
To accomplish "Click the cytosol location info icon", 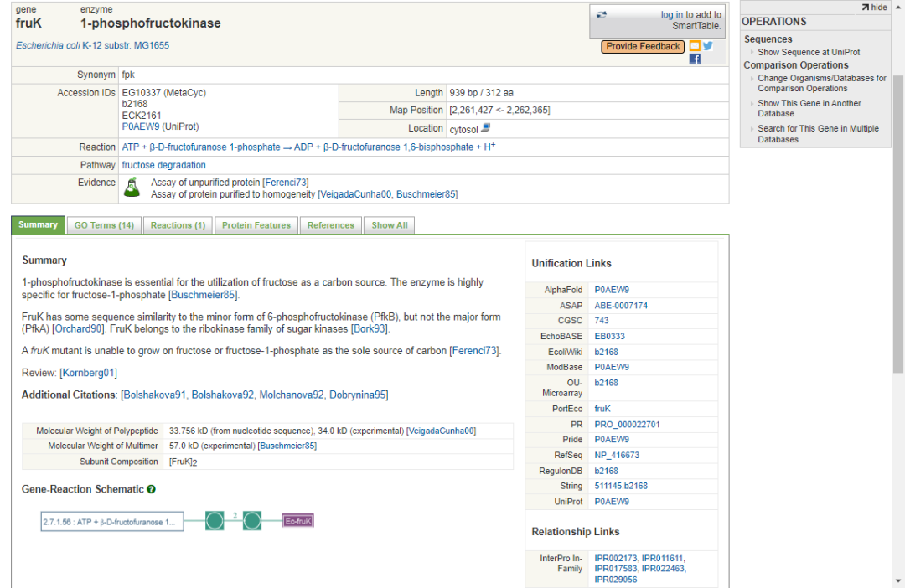I will coord(486,128).
